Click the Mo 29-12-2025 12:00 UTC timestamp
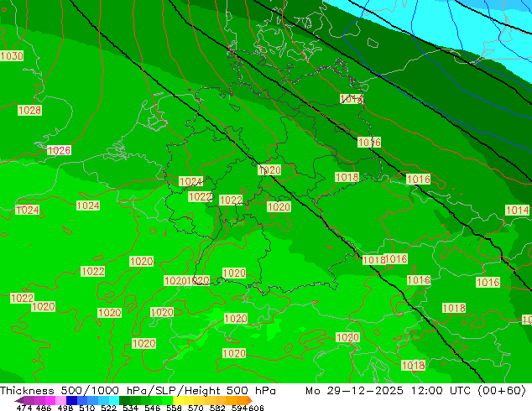 (x=389, y=391)
